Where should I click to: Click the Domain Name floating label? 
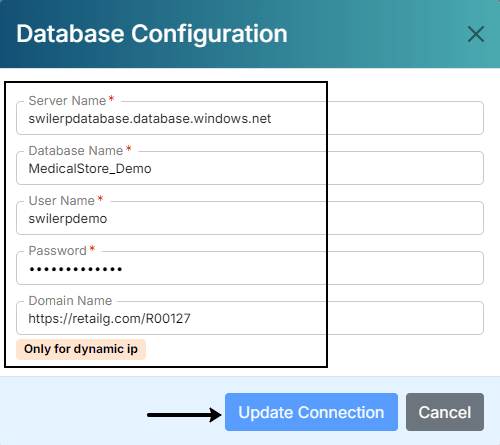[x=70, y=300]
